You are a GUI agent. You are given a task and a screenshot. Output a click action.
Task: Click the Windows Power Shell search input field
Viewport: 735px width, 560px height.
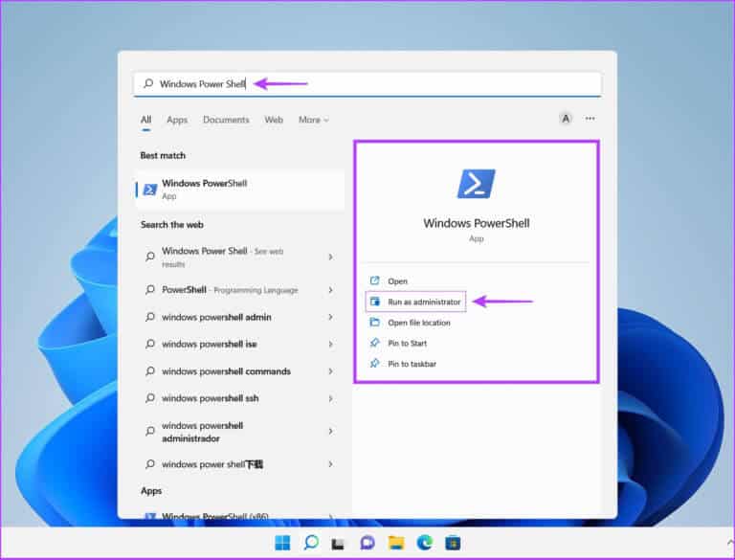click(x=367, y=84)
